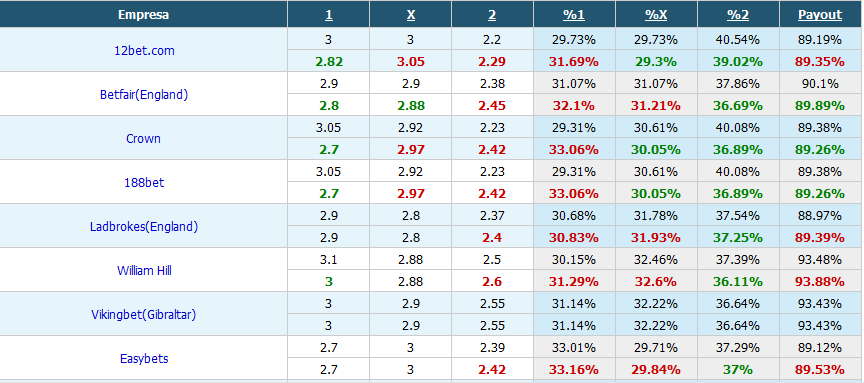Click Betfair current payout 89.89%

click(820, 106)
